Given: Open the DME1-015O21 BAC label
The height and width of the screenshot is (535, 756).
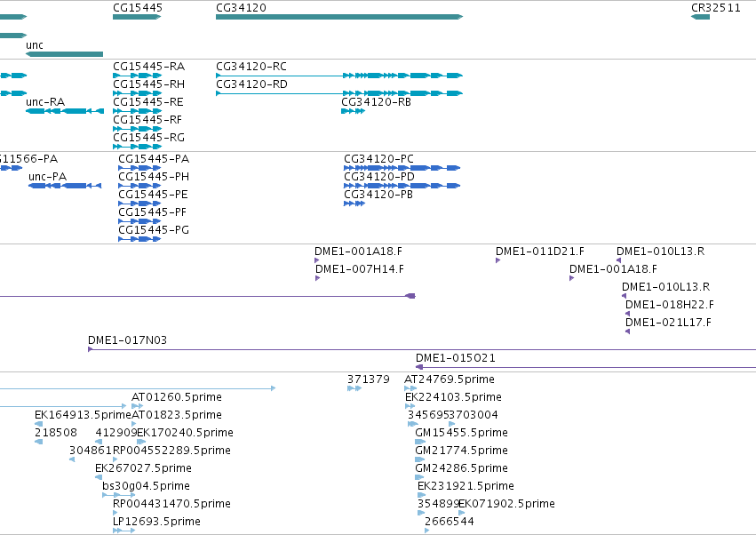Looking at the screenshot, I should (456, 358).
